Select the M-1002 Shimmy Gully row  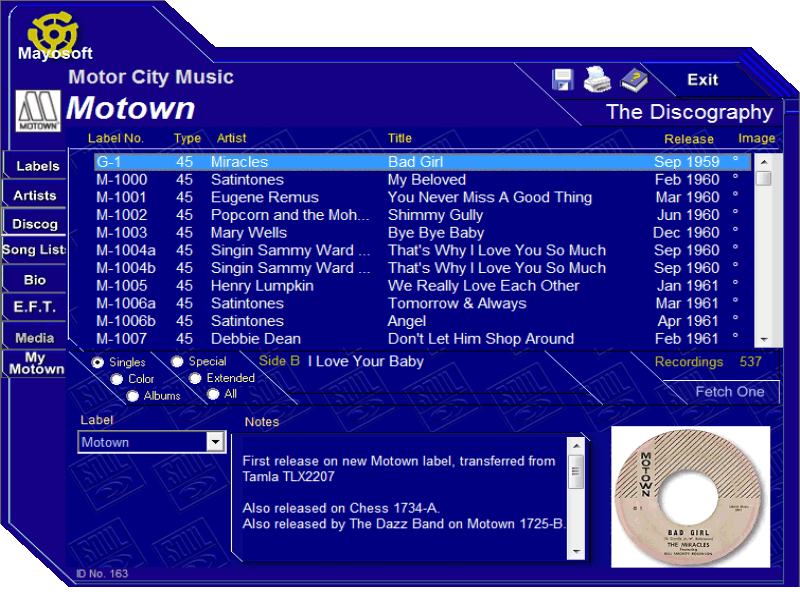tap(422, 215)
